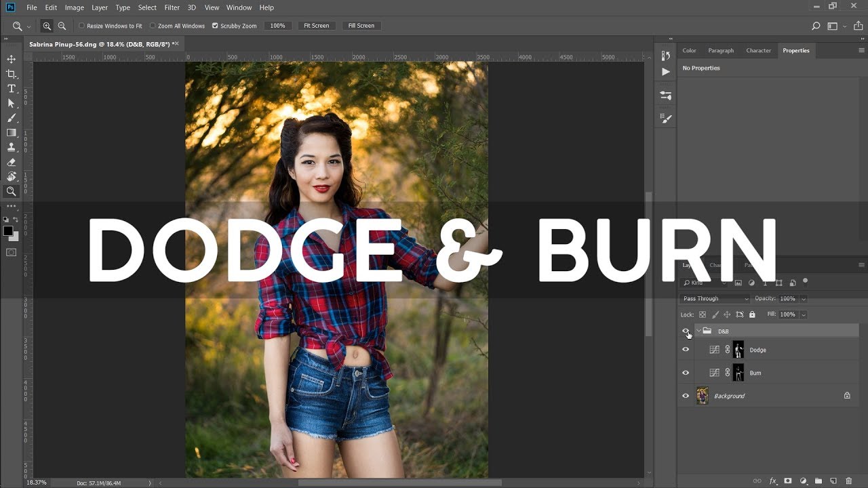Image resolution: width=868 pixels, height=488 pixels.
Task: Select the Crop tool
Action: (x=11, y=74)
